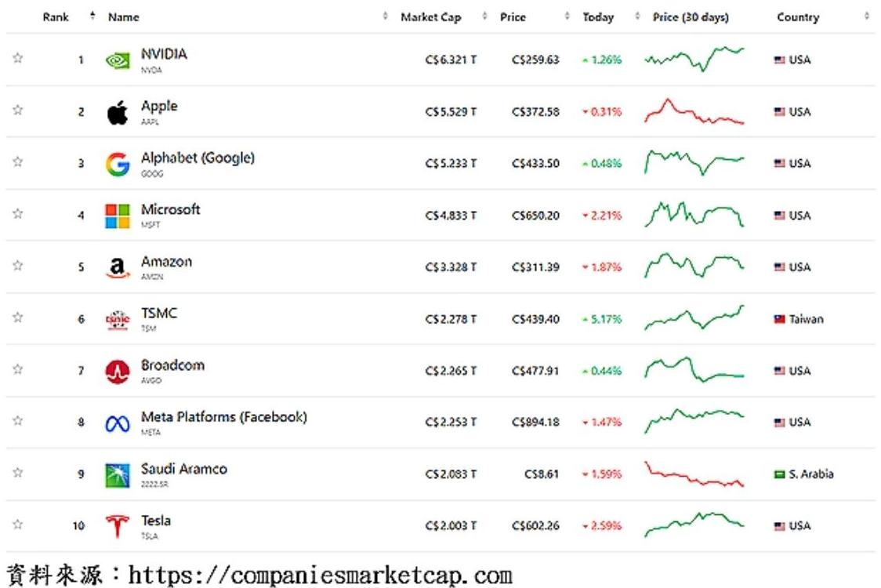Star NVIDIA as a favorite
Screen dimensions: 881x588
point(17,60)
